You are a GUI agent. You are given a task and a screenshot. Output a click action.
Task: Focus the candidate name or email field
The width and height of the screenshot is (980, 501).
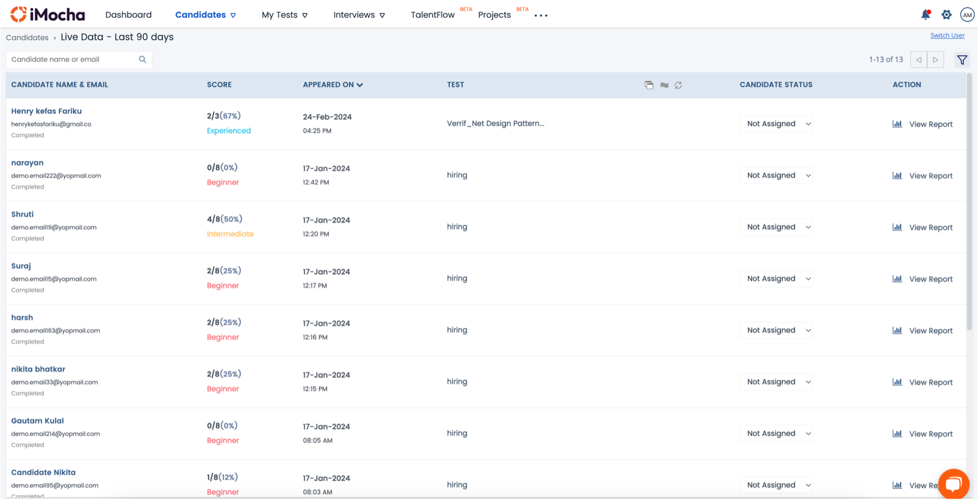pyautogui.click(x=72, y=59)
